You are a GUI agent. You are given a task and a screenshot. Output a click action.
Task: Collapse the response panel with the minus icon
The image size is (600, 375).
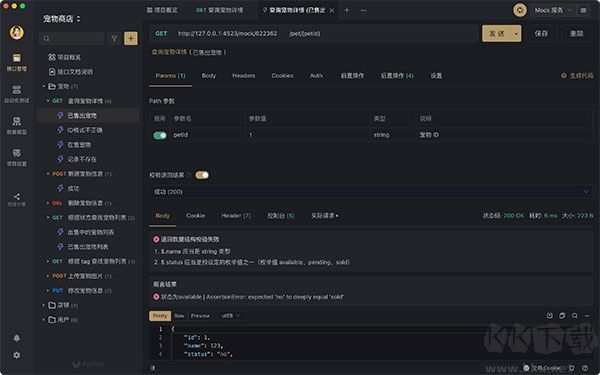pos(587,316)
